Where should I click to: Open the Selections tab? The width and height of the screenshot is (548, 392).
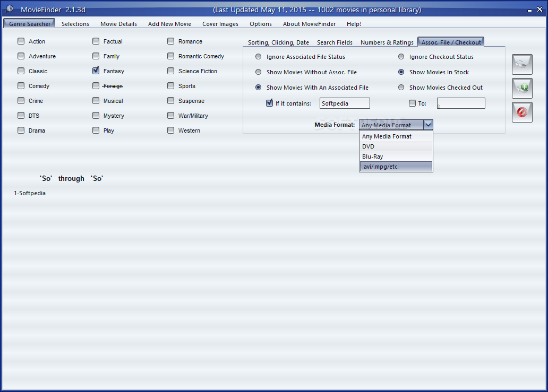point(75,24)
